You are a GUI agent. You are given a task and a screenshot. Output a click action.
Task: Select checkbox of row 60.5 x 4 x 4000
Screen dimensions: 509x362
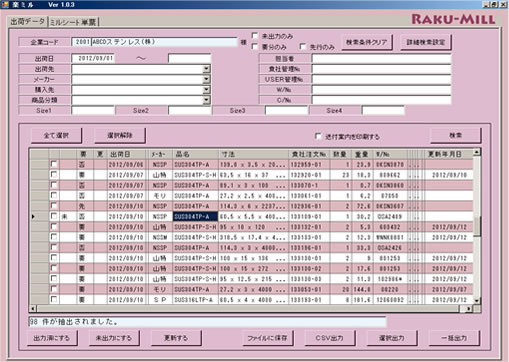(x=54, y=299)
